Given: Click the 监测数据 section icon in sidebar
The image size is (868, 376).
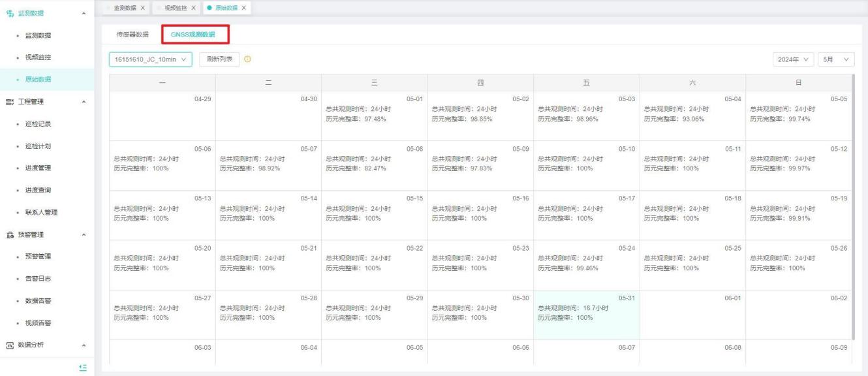Looking at the screenshot, I should tap(7, 12).
